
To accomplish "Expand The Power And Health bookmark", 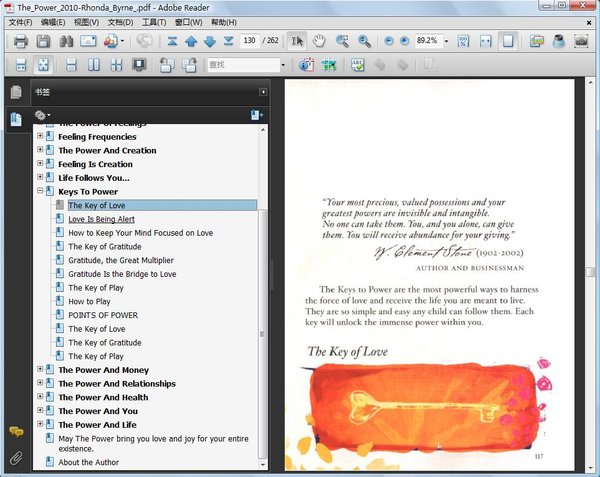I will 40,397.
